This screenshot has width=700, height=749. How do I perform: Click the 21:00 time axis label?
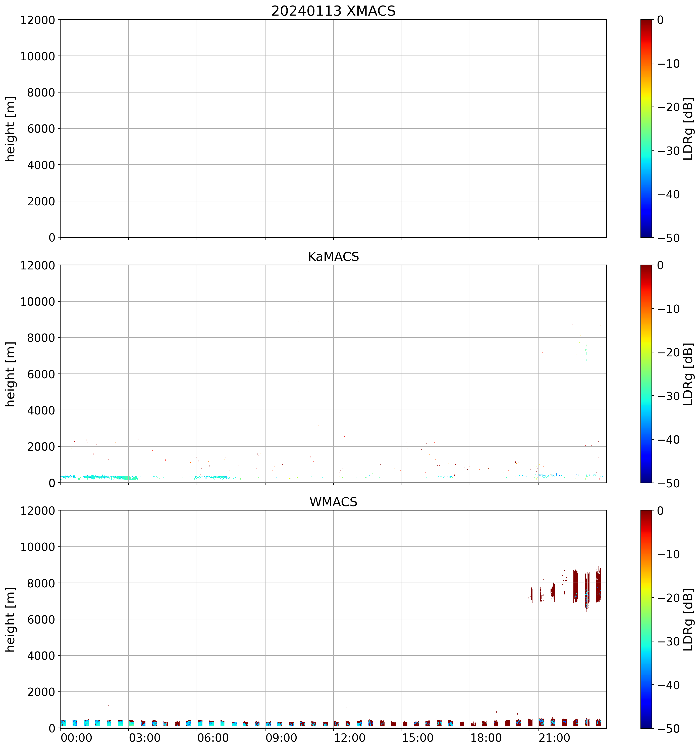554,738
